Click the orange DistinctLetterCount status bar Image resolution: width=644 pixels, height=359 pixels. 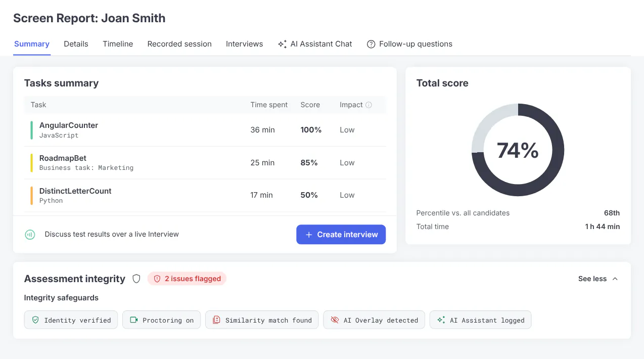pyautogui.click(x=31, y=195)
